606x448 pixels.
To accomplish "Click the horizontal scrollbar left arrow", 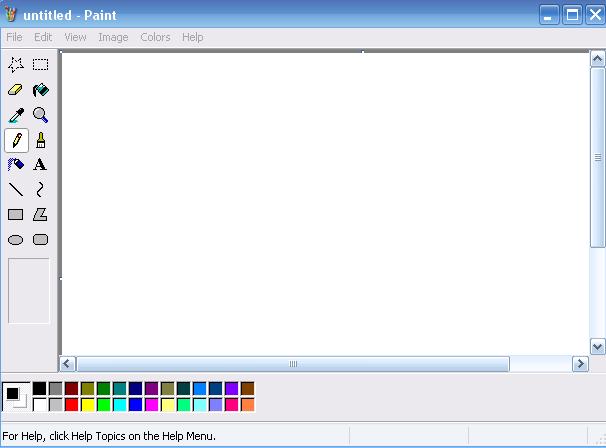I will coord(67,364).
